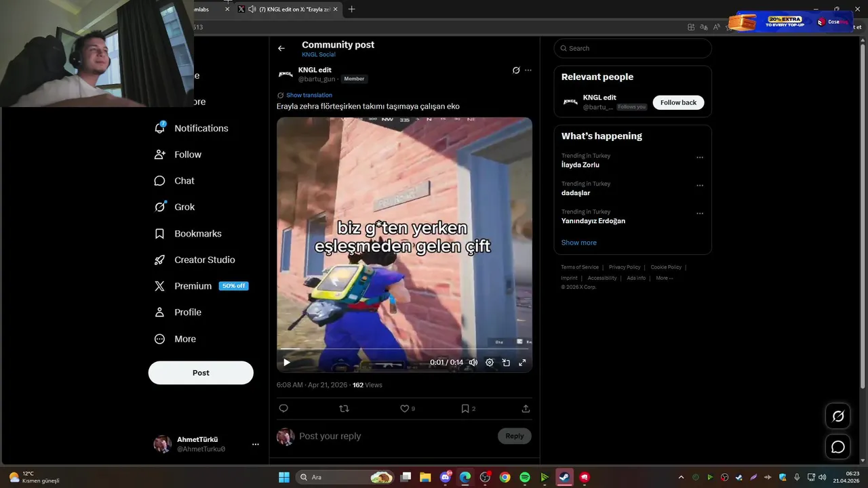Click the taskbar Ara search box
This screenshot has width=868, height=488.
346,477
